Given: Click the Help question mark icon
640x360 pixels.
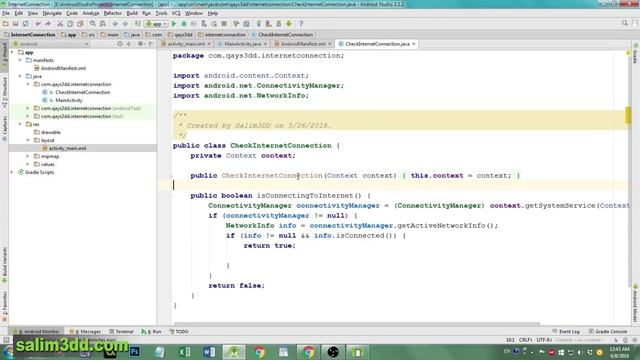Looking at the screenshot, I should [x=301, y=24].
